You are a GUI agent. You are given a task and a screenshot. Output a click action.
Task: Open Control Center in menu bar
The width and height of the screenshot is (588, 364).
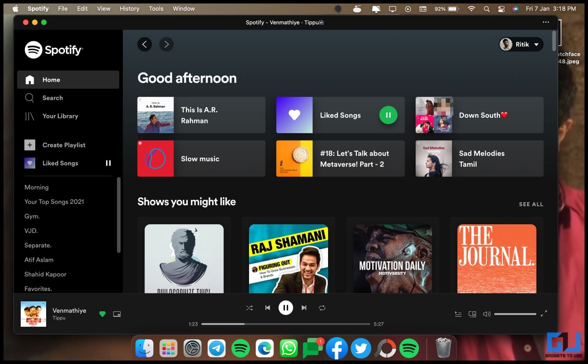click(x=501, y=9)
